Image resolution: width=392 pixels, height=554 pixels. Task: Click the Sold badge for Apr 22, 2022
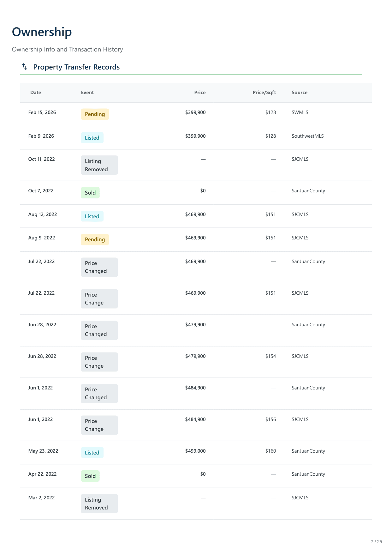coord(90,476)
